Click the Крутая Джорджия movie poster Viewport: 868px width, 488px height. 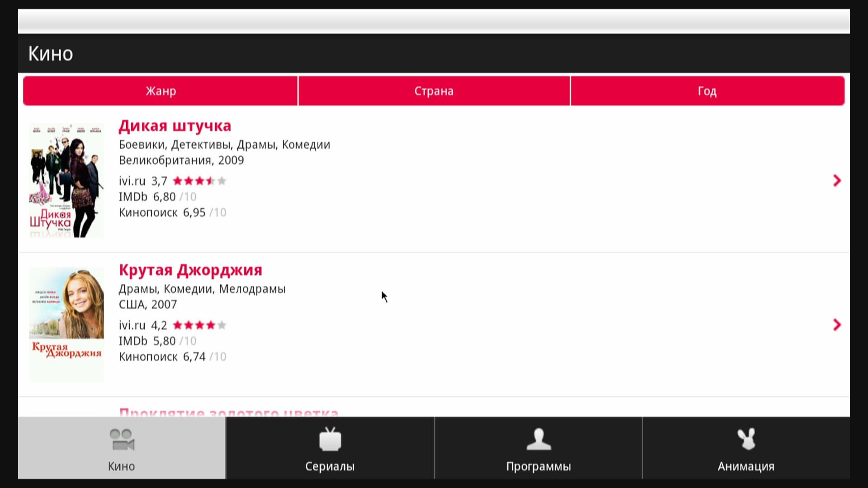pyautogui.click(x=66, y=325)
